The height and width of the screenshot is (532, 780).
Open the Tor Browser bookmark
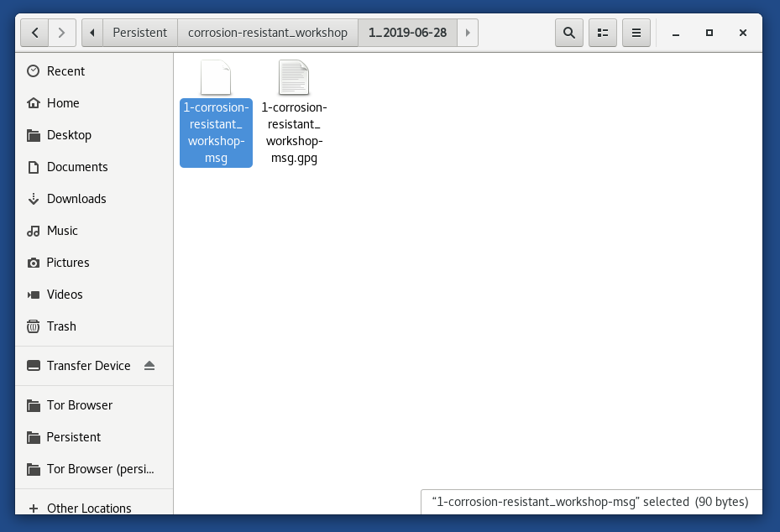[x=94, y=405]
